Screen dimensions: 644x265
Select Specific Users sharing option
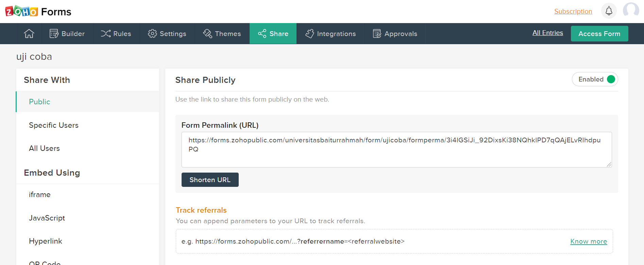tap(54, 125)
